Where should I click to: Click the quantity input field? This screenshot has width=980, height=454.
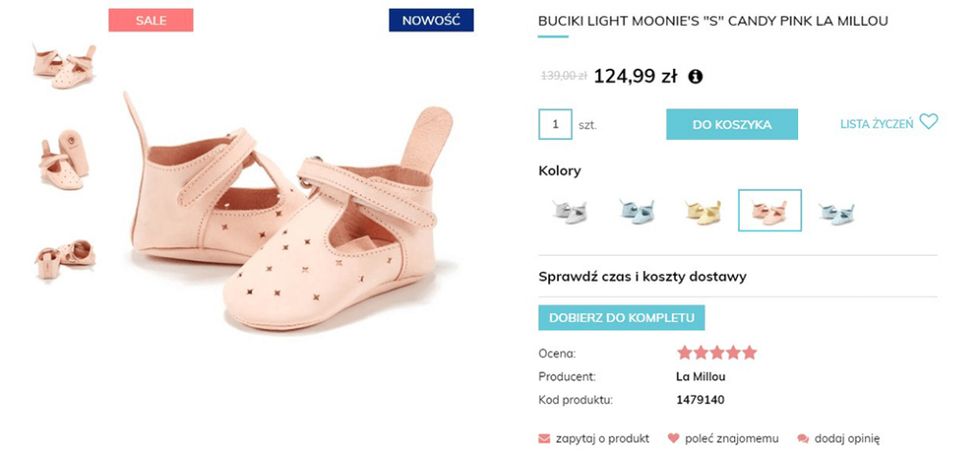point(555,125)
